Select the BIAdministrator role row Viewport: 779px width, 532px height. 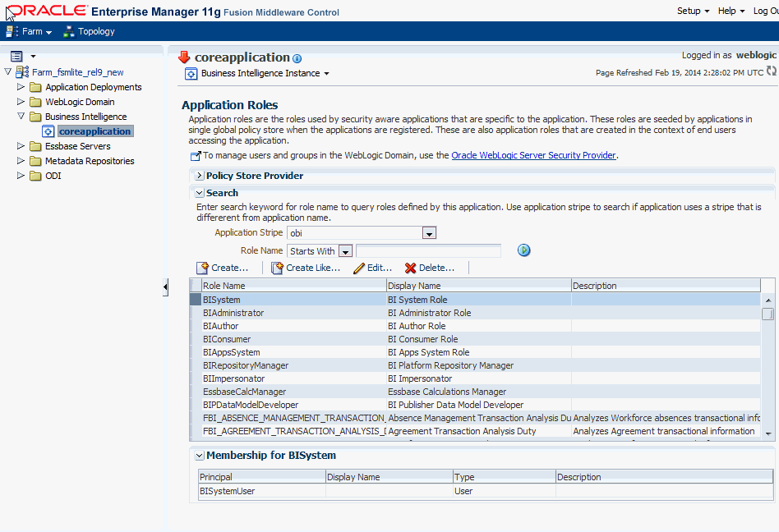point(475,313)
